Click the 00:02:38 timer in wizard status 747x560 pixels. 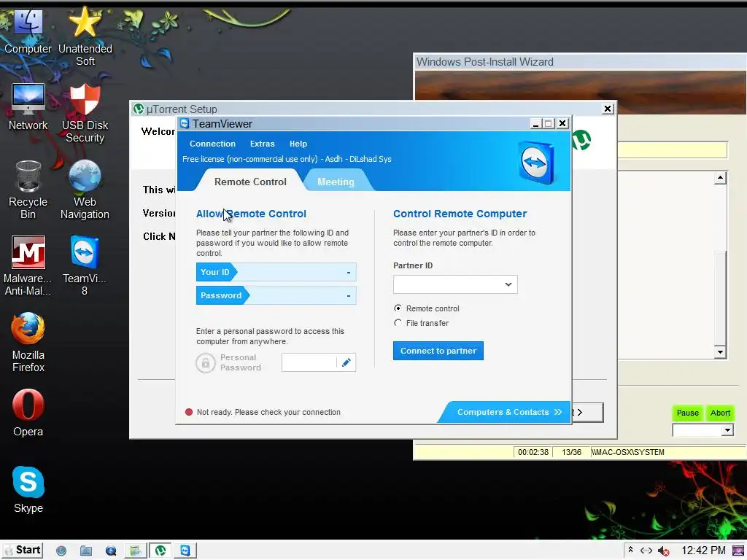533,452
